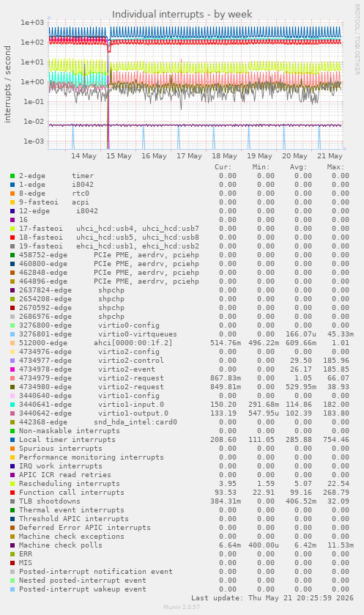Click the RRDTOOL / TOBI OETIKER watermark
Image resolution: width=364 pixels, height=615 pixels.
357,40
